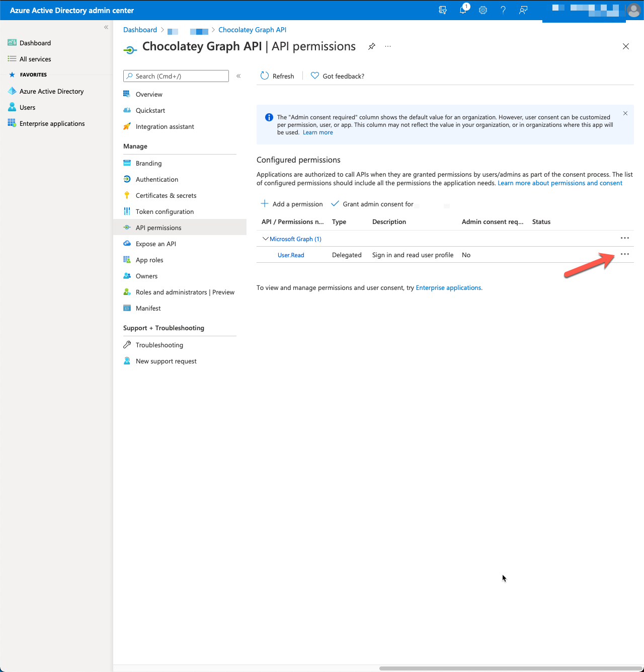The width and height of the screenshot is (644, 672).
Task: Open the User.Read permission link
Action: pyautogui.click(x=291, y=255)
